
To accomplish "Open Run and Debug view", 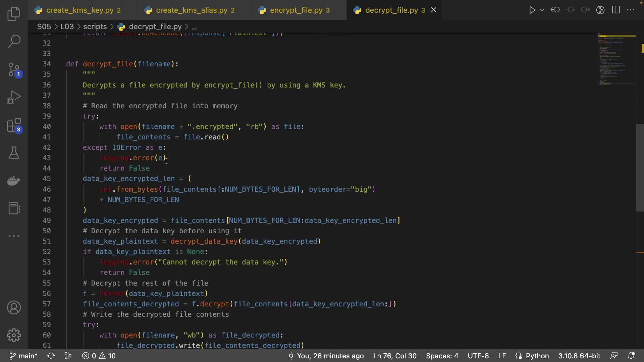I will pyautogui.click(x=14, y=98).
